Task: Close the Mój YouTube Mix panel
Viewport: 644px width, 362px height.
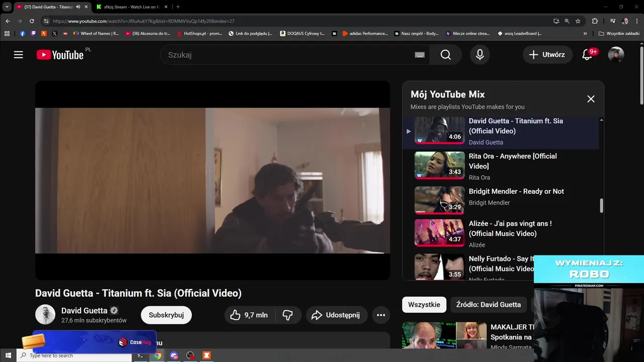Action: click(591, 99)
